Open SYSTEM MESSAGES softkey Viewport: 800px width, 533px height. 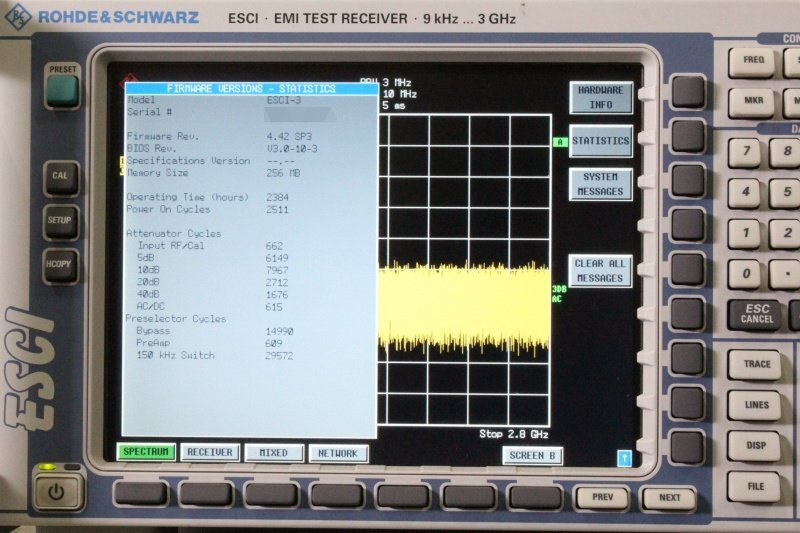pyautogui.click(x=601, y=184)
